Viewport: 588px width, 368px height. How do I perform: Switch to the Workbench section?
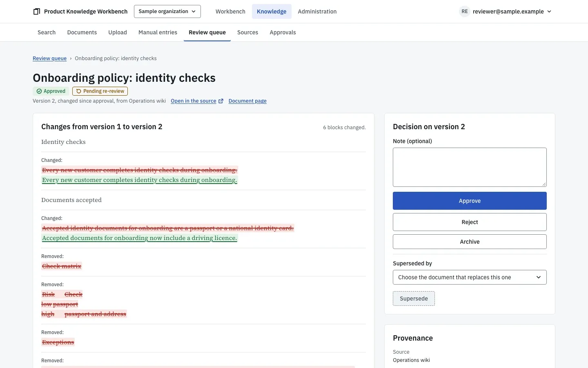pyautogui.click(x=230, y=11)
